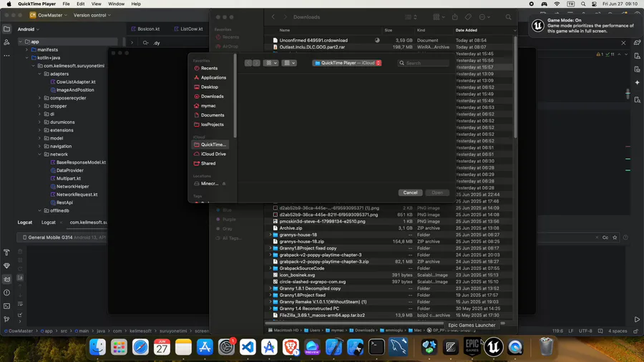The height and width of the screenshot is (362, 644).
Task: Open System Settings dock icon
Action: pyautogui.click(x=226, y=347)
